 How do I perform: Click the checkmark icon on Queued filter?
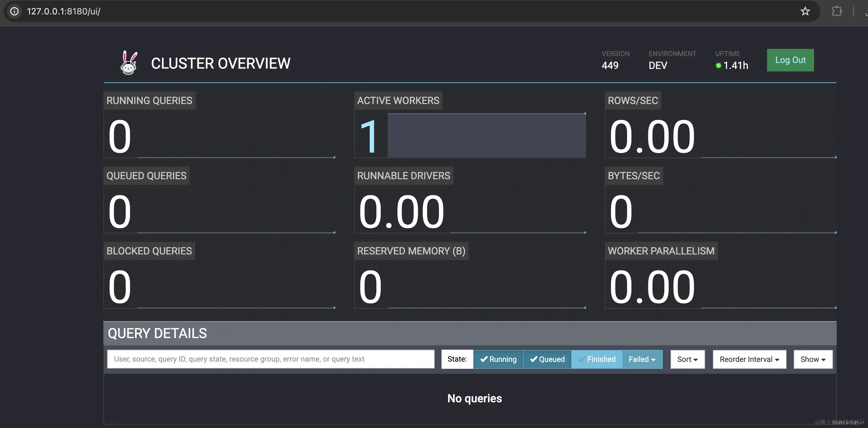tap(533, 359)
